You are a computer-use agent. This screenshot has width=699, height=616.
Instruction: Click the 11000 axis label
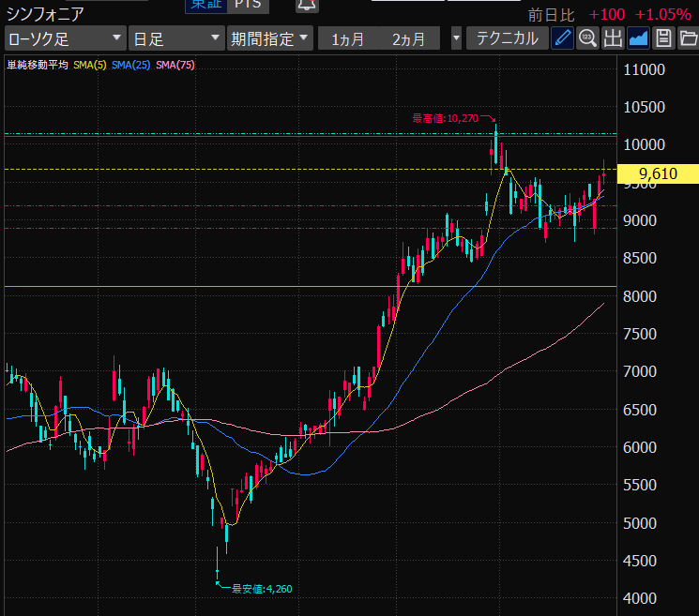point(645,69)
